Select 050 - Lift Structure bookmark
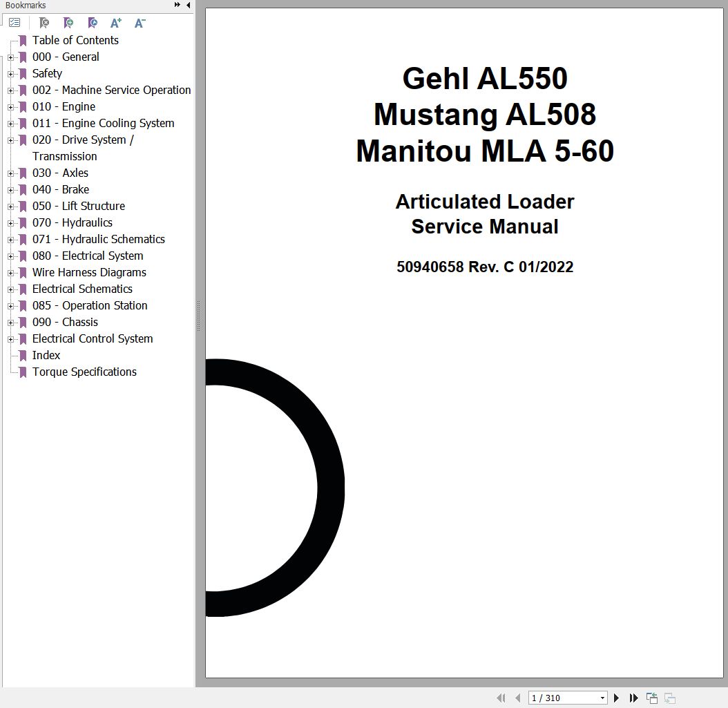Image resolution: width=728 pixels, height=708 pixels. pyautogui.click(x=79, y=206)
